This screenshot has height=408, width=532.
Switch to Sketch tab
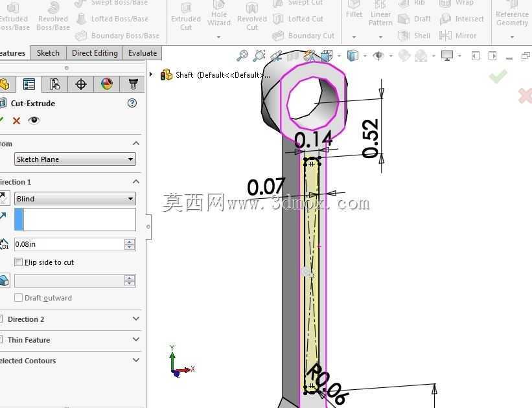(48, 53)
